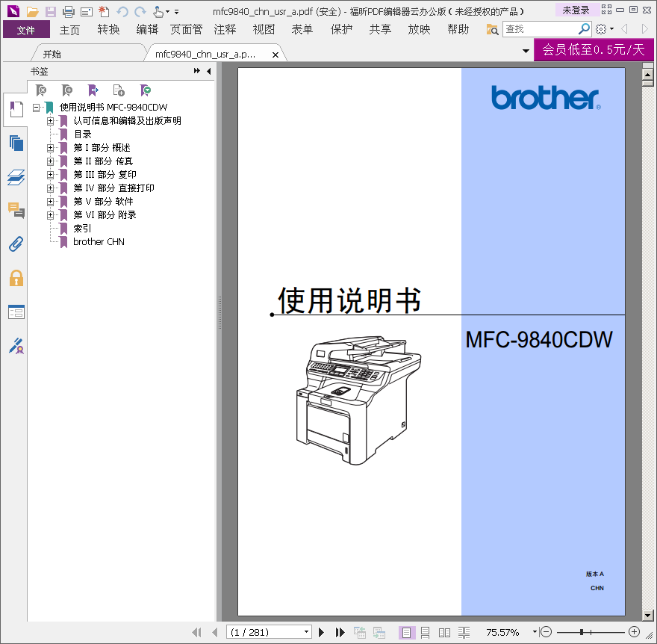Select the 索引 bookmark
The height and width of the screenshot is (644, 657).
(82, 229)
